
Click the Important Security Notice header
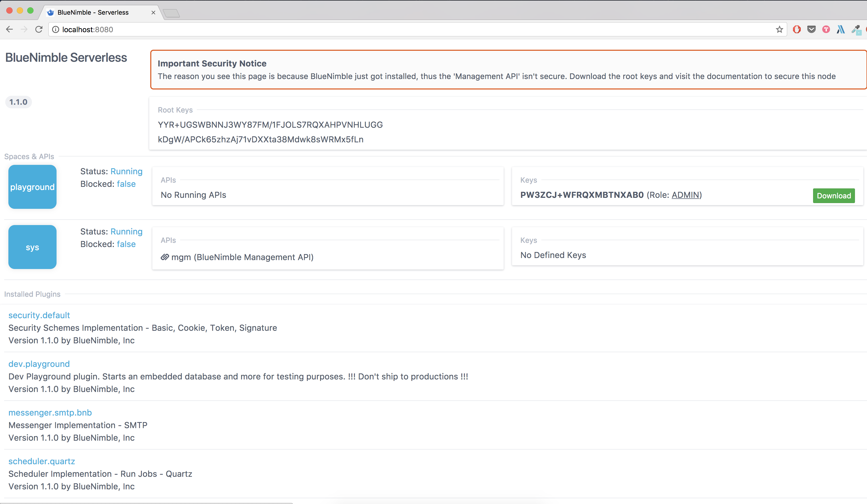211,64
